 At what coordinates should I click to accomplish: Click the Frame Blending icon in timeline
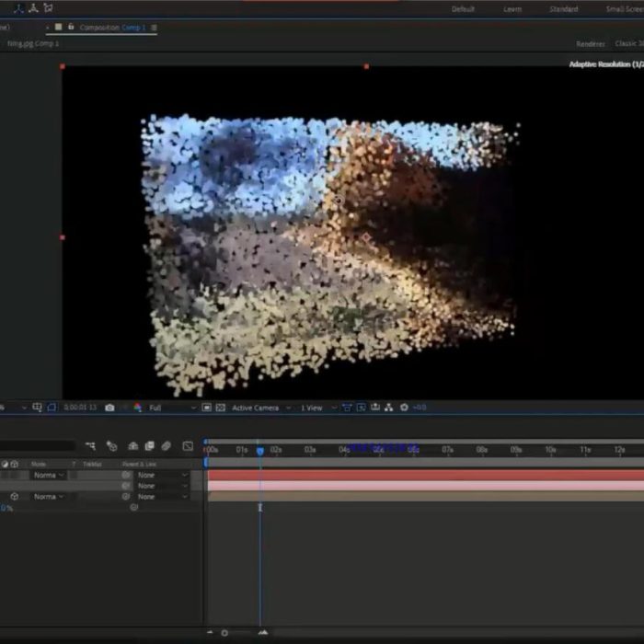pos(149,446)
